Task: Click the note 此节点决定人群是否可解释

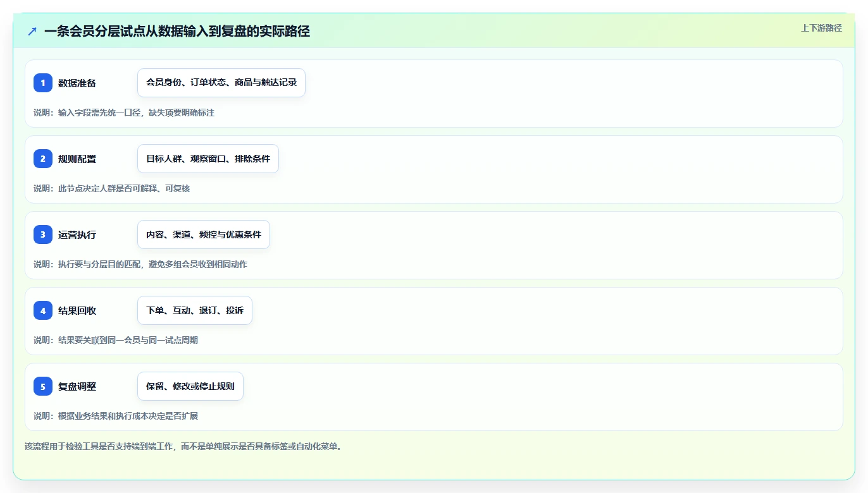Action: click(x=108, y=188)
